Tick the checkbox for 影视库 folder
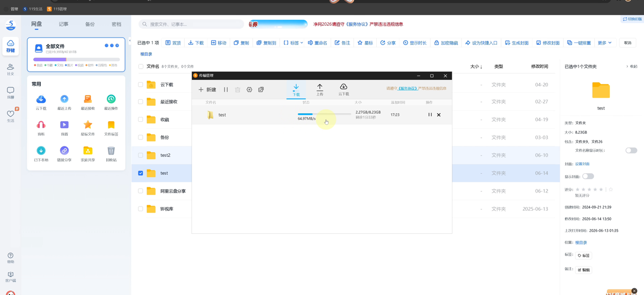 tap(141, 209)
